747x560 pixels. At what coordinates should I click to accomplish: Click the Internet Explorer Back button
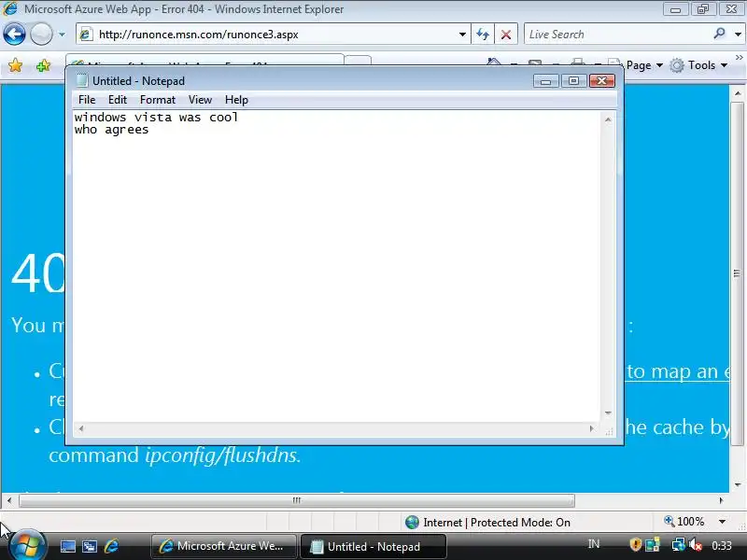pos(14,35)
